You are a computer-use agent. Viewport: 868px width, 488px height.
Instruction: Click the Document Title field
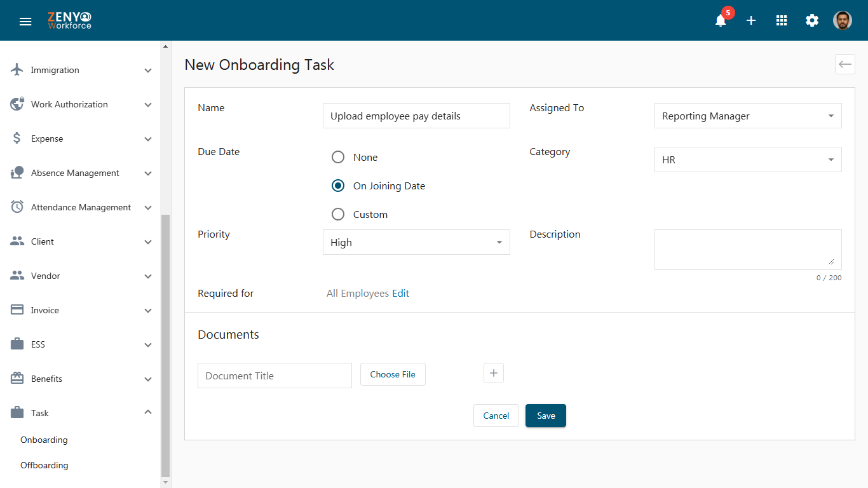tap(275, 376)
